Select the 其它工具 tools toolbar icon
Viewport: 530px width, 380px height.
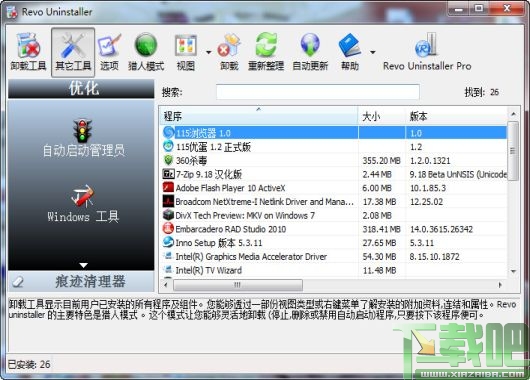[x=73, y=52]
